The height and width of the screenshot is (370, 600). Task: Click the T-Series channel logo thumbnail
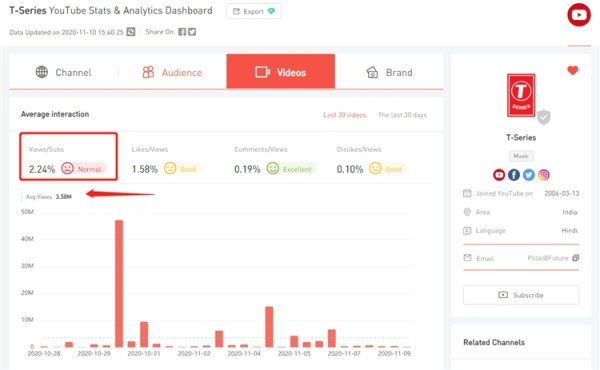pyautogui.click(x=521, y=95)
